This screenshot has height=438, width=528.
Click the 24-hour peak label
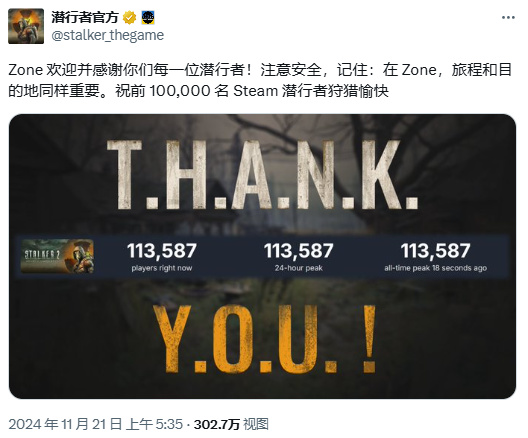pyautogui.click(x=298, y=268)
